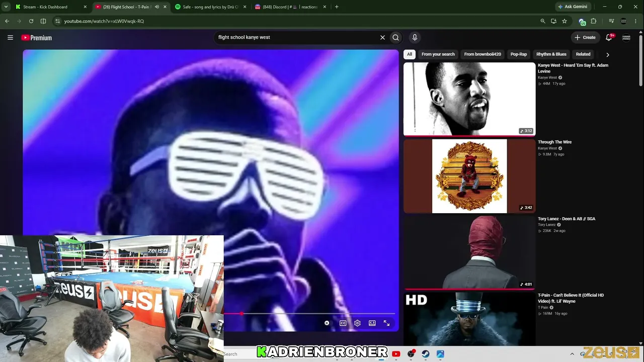Open the Through The Wire video title

(x=555, y=142)
